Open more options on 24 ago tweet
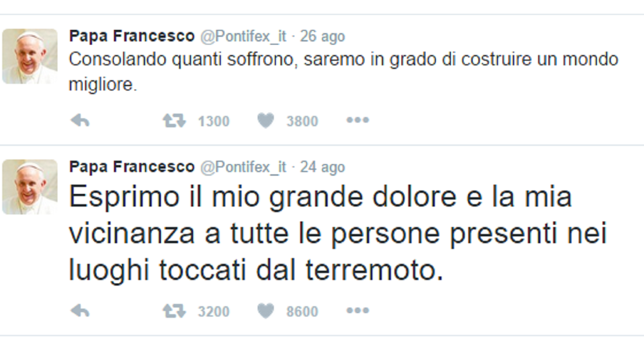This screenshot has width=644, height=343. [x=357, y=310]
